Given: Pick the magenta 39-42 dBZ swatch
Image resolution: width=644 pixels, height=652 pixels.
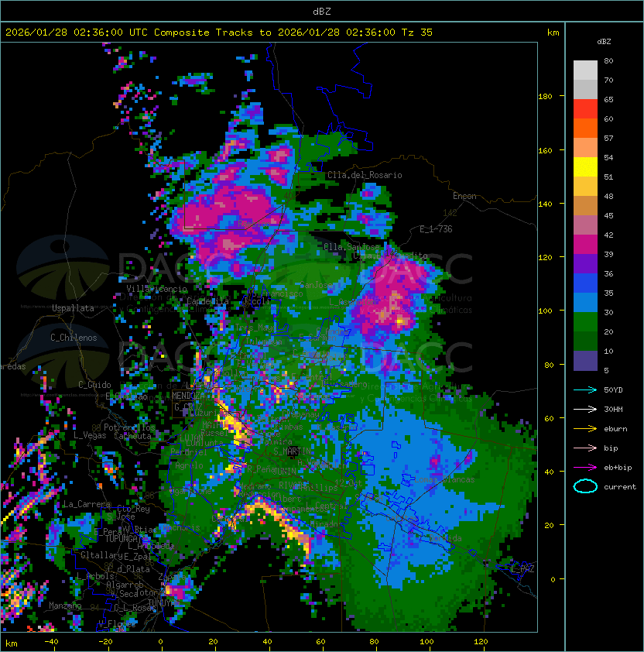Looking at the screenshot, I should point(585,245).
